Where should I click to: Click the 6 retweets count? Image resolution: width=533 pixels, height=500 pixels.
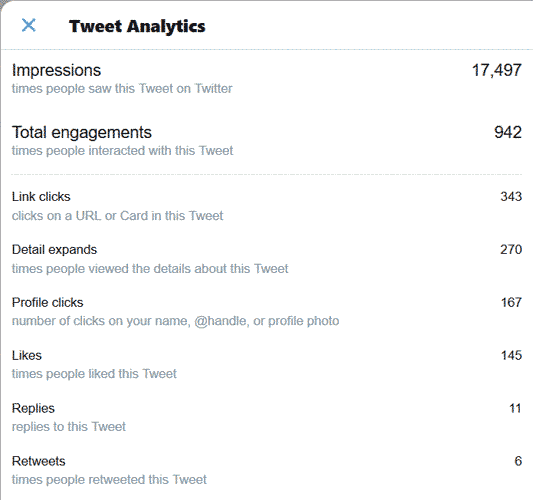[518, 461]
